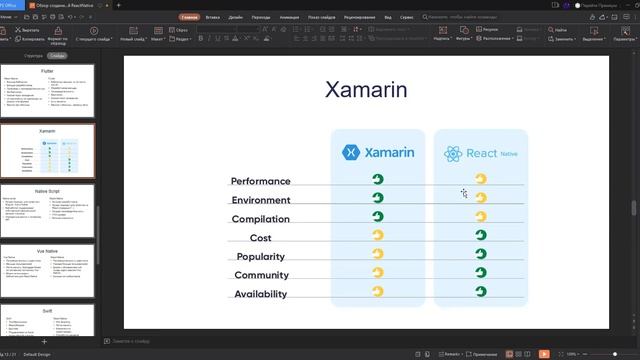Click the Print quick-access icon
640x360 pixels.
click(52, 17)
